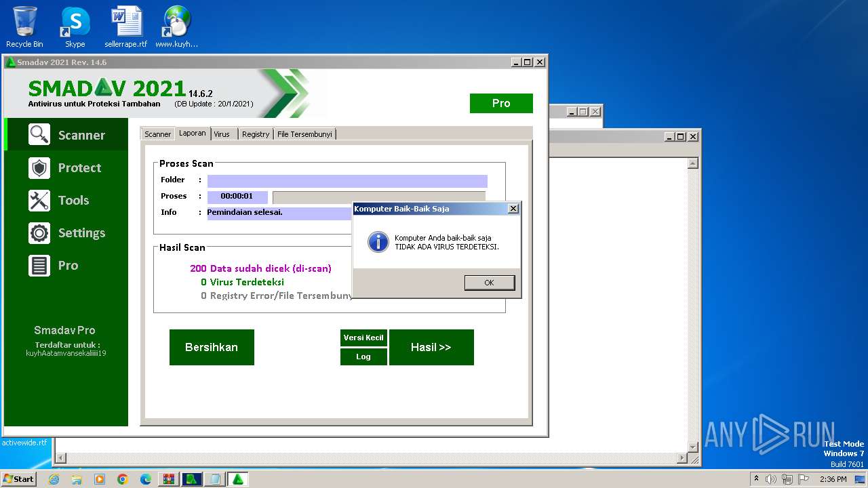868x488 pixels.
Task: Open the volume speaker tray icon
Action: click(x=771, y=479)
